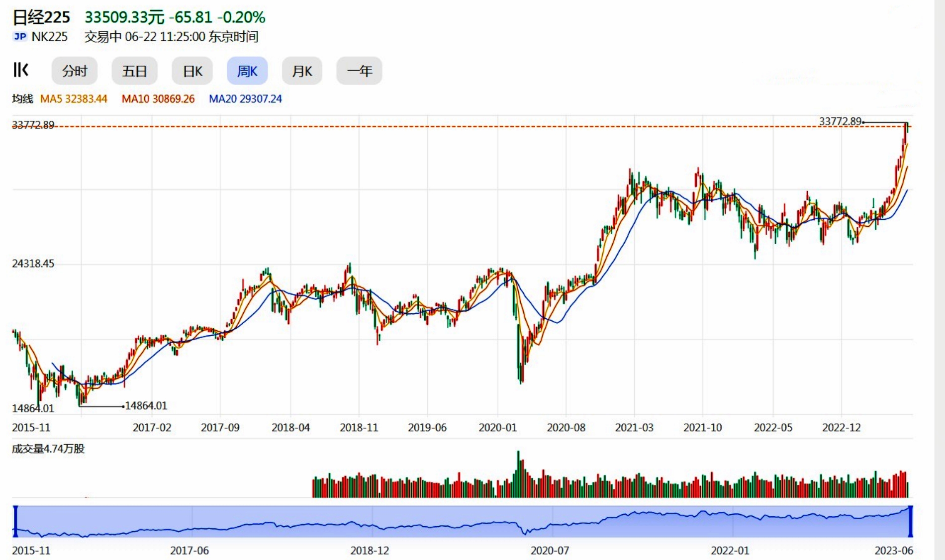Switch to the 分时 tab
Screen dimensions: 945x560
pos(75,71)
